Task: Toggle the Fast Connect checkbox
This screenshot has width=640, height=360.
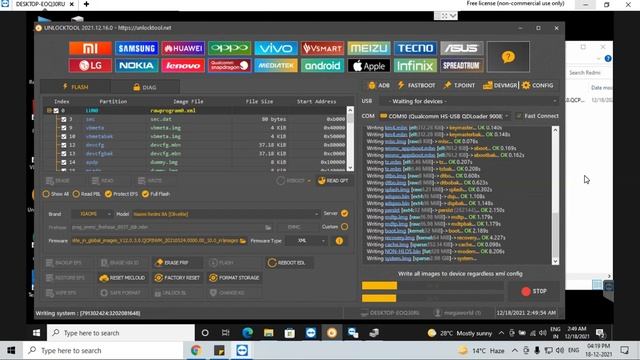Action: pyautogui.click(x=519, y=116)
